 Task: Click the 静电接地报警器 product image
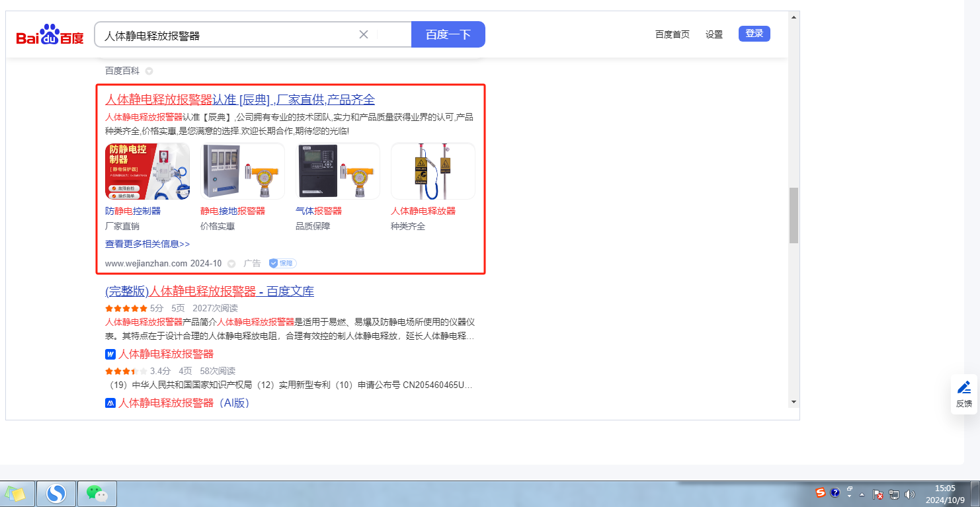pos(243,171)
